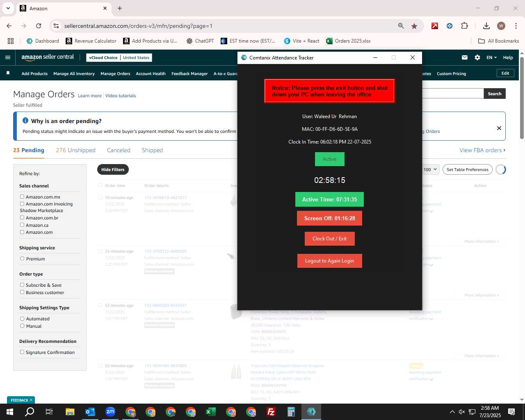
Task: Open the Chrome downloads icon
Action: [486, 26]
